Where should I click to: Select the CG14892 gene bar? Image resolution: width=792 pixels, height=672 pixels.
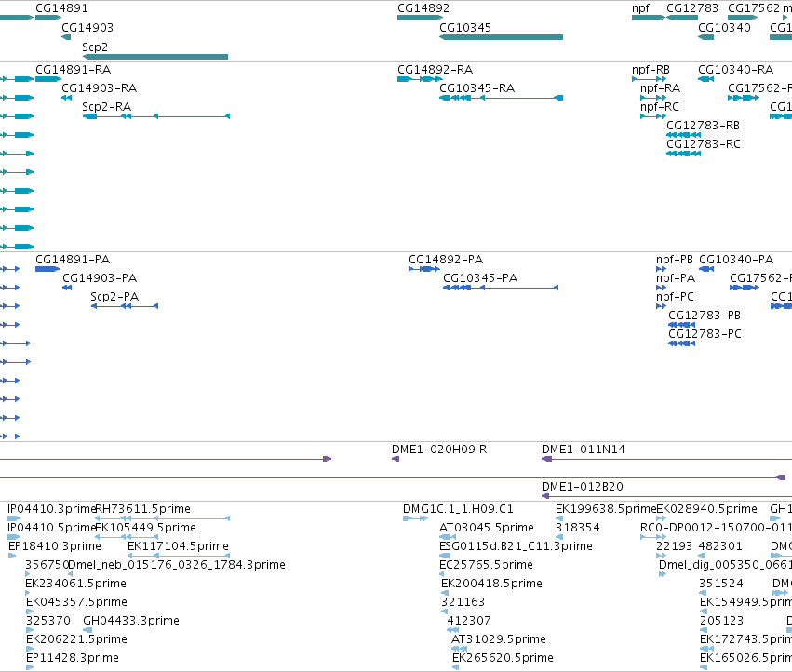pos(421,18)
